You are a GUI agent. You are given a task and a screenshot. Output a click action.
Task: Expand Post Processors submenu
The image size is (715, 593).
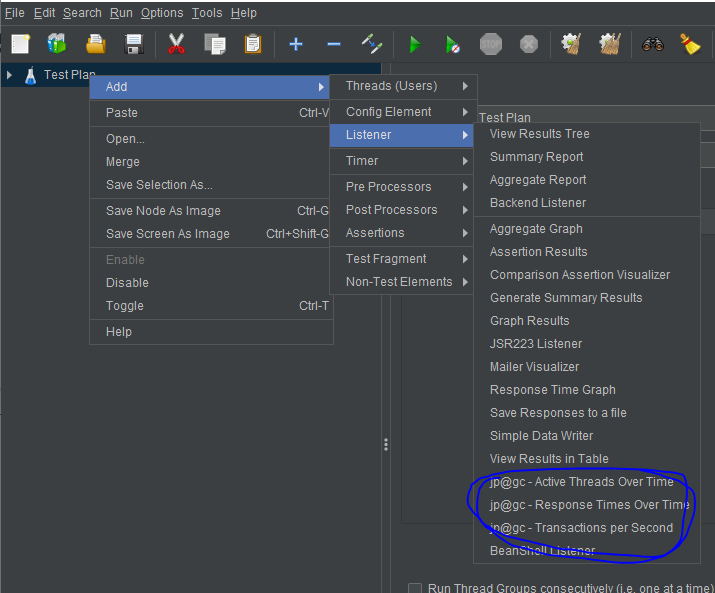403,210
